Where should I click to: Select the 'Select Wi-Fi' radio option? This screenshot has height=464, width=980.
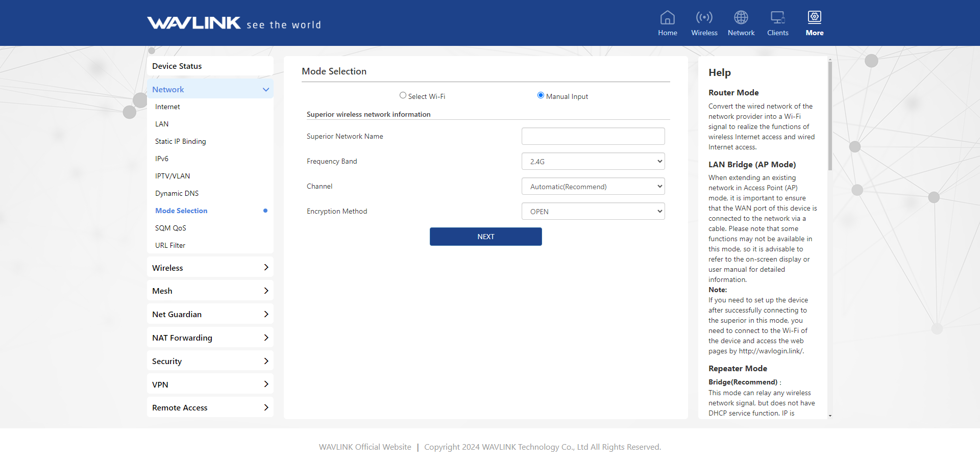(x=403, y=95)
